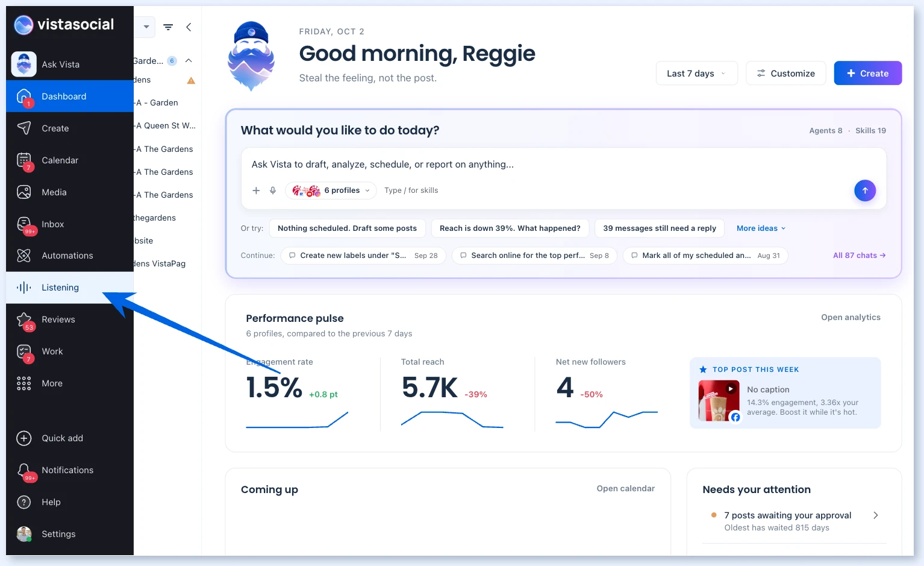The image size is (924, 566).
Task: Click the Customize button
Action: [x=786, y=74]
